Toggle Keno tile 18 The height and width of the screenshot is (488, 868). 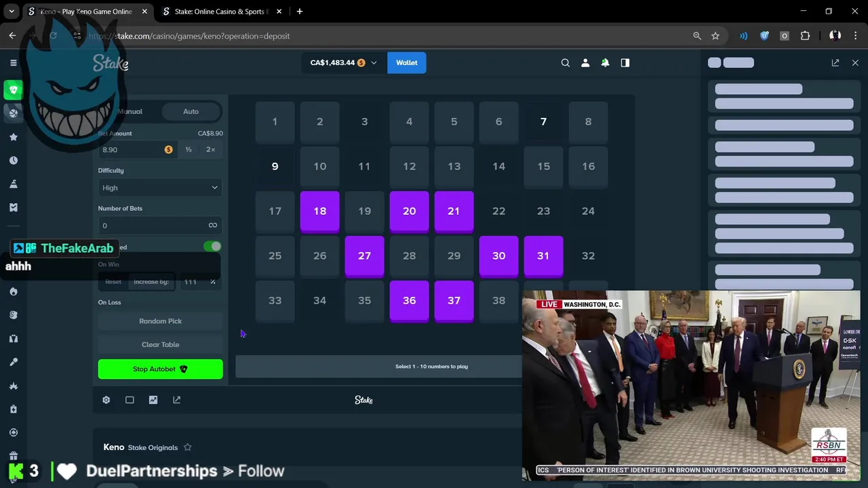click(x=319, y=211)
